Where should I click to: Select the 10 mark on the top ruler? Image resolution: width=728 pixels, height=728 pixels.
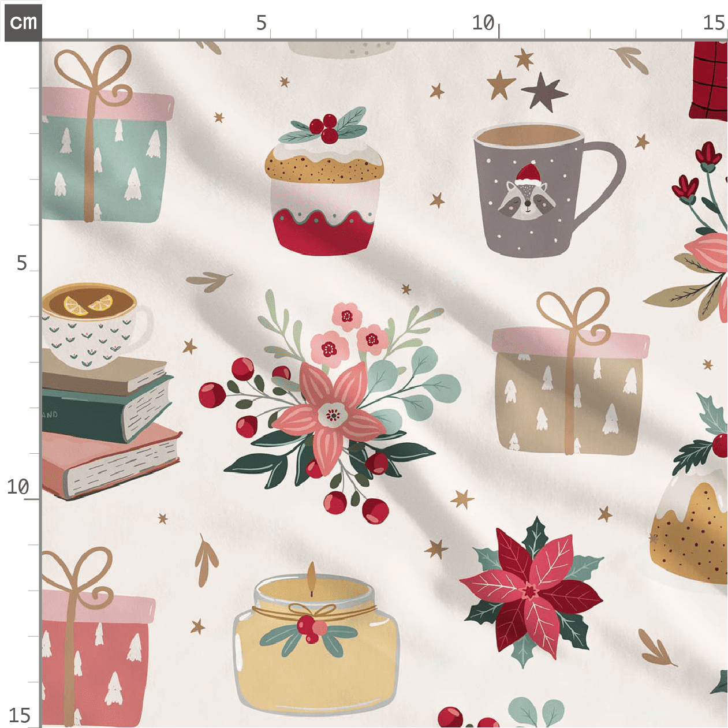pyautogui.click(x=483, y=23)
